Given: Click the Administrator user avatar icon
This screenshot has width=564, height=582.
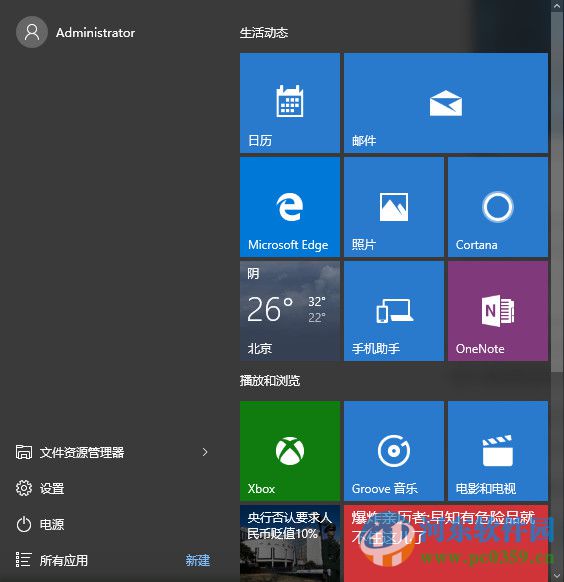Looking at the screenshot, I should click(x=32, y=32).
